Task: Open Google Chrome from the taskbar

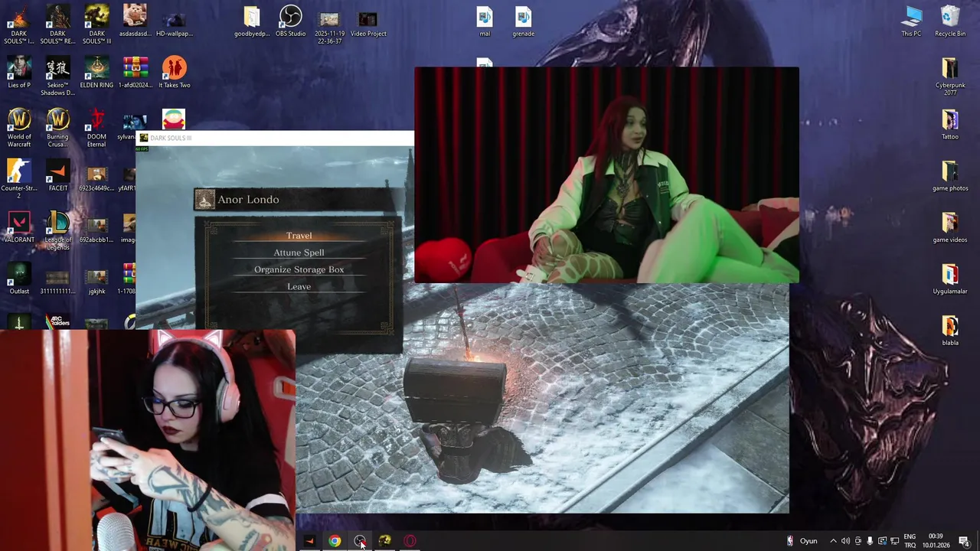Action: pos(335,541)
